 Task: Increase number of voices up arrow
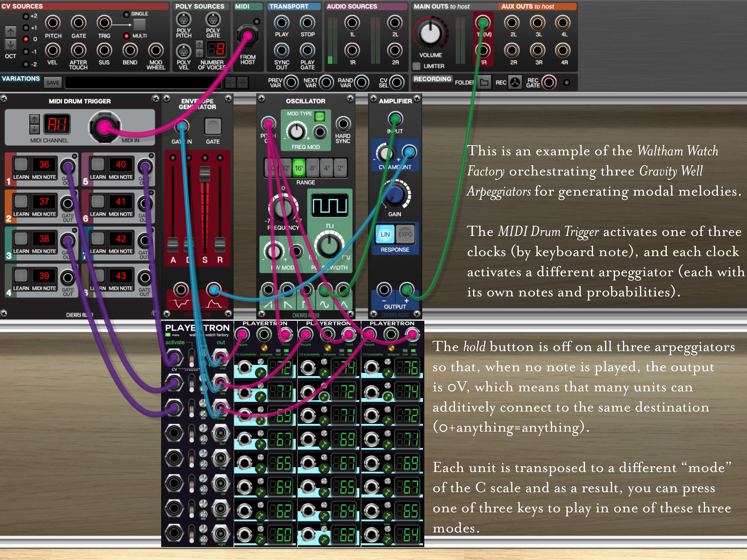coord(200,44)
